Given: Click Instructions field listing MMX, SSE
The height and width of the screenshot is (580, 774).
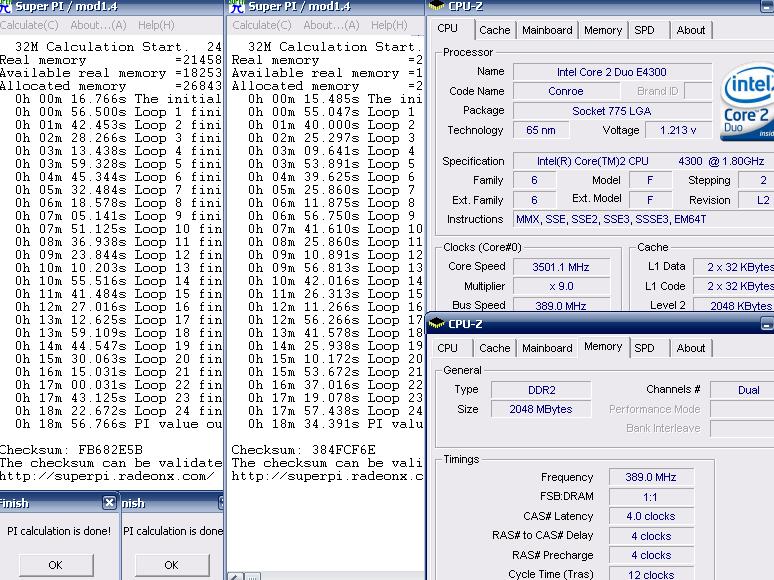Looking at the screenshot, I should (643, 219).
